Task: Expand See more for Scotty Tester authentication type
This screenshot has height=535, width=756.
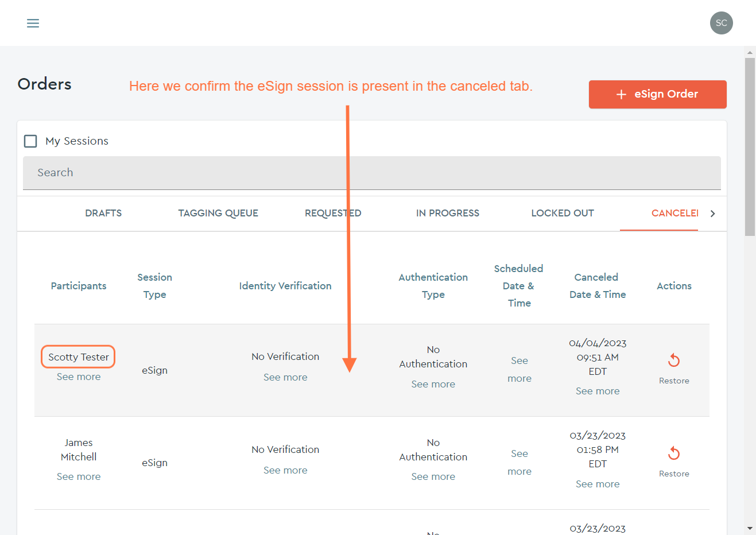Action: click(433, 384)
